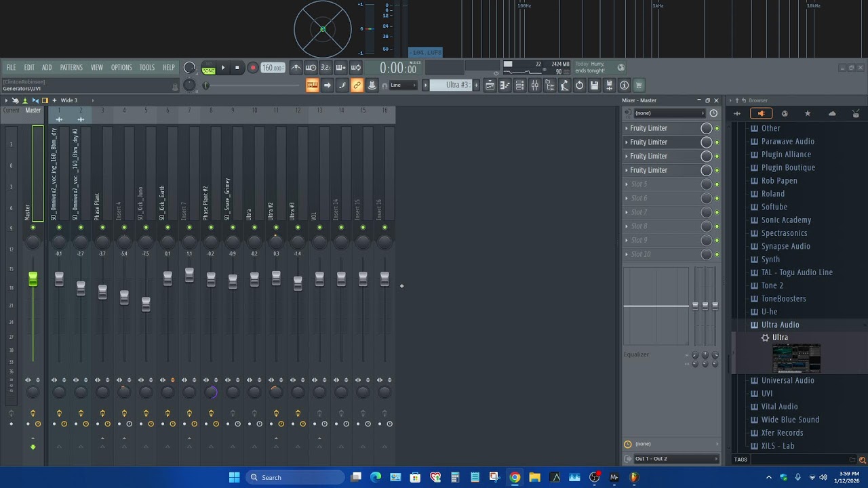Click the Insert 7 track volume fader

189,274
